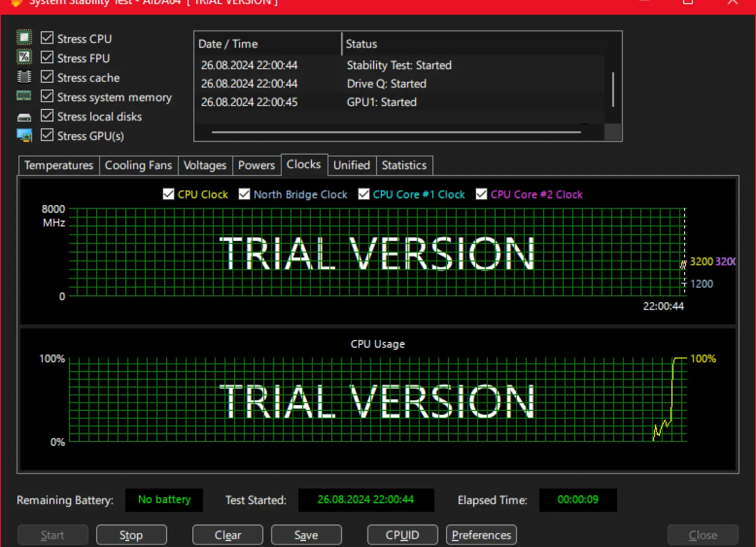
Task: Click the CPUID button
Action: click(402, 535)
